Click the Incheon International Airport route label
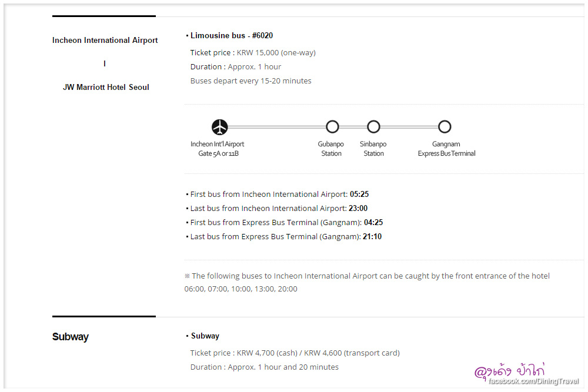 (105, 41)
